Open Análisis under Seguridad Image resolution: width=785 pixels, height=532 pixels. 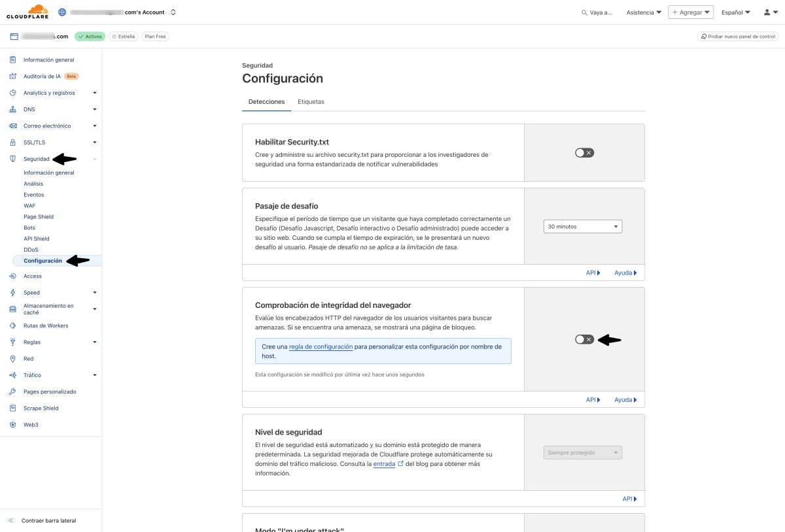coord(33,184)
